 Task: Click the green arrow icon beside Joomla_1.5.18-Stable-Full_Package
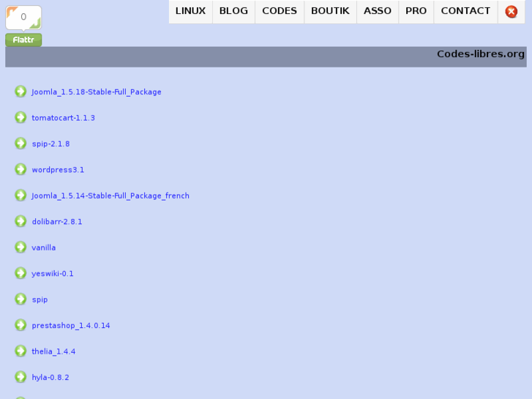click(20, 92)
